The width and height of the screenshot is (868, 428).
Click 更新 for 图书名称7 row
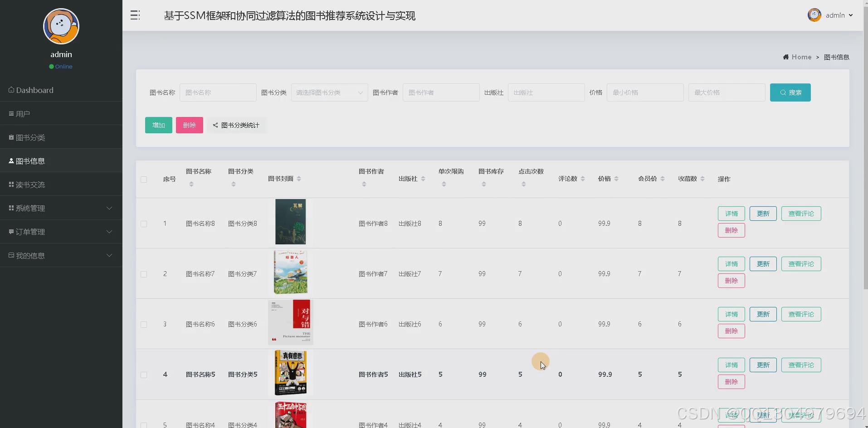[763, 264]
